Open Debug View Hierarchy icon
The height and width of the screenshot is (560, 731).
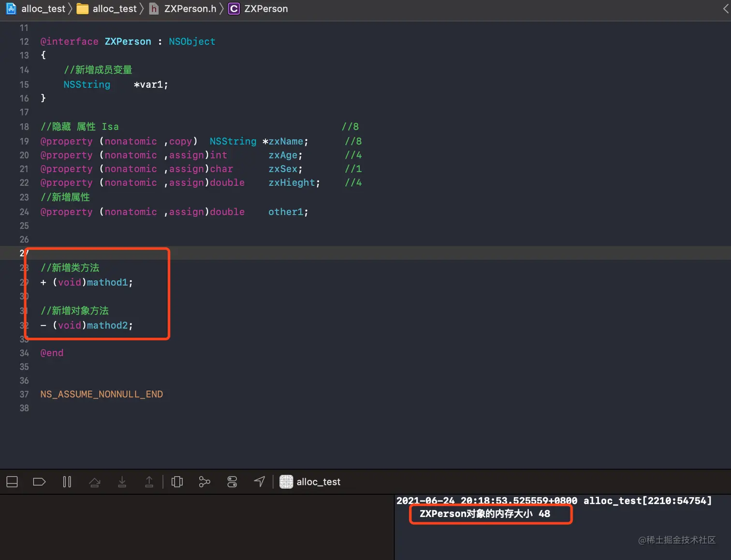click(177, 482)
